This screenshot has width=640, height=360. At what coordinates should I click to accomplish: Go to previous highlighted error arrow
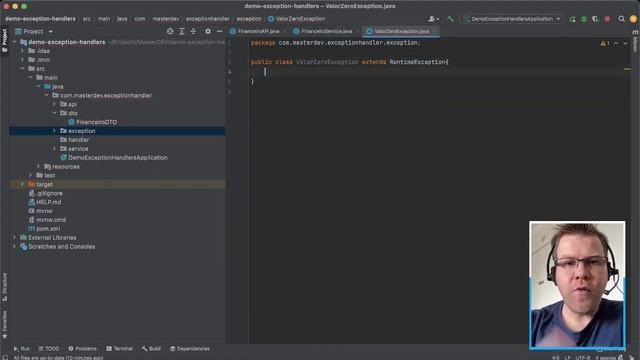[x=616, y=43]
